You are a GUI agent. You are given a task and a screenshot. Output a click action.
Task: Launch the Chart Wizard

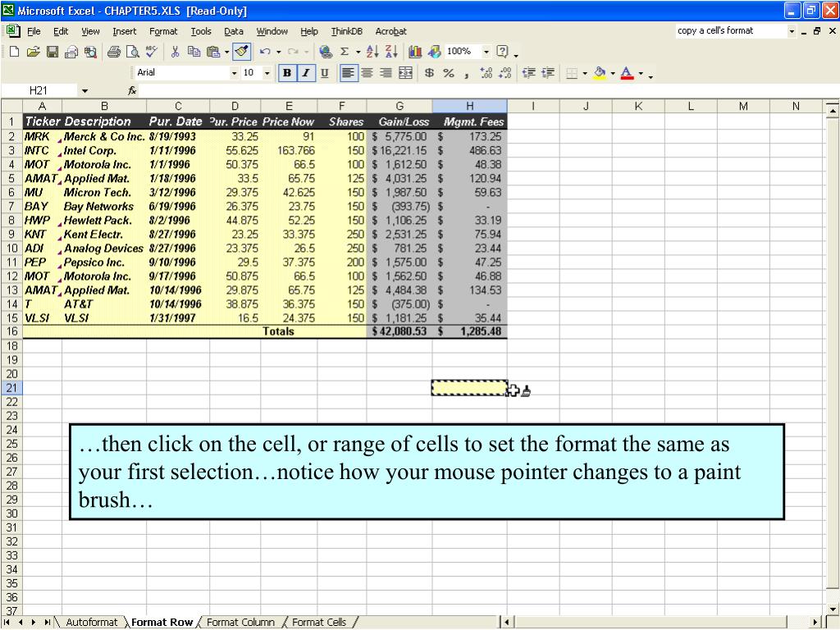(414, 52)
